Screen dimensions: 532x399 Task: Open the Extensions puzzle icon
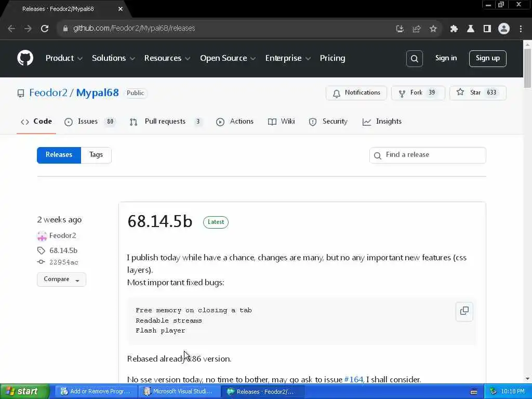tap(454, 29)
